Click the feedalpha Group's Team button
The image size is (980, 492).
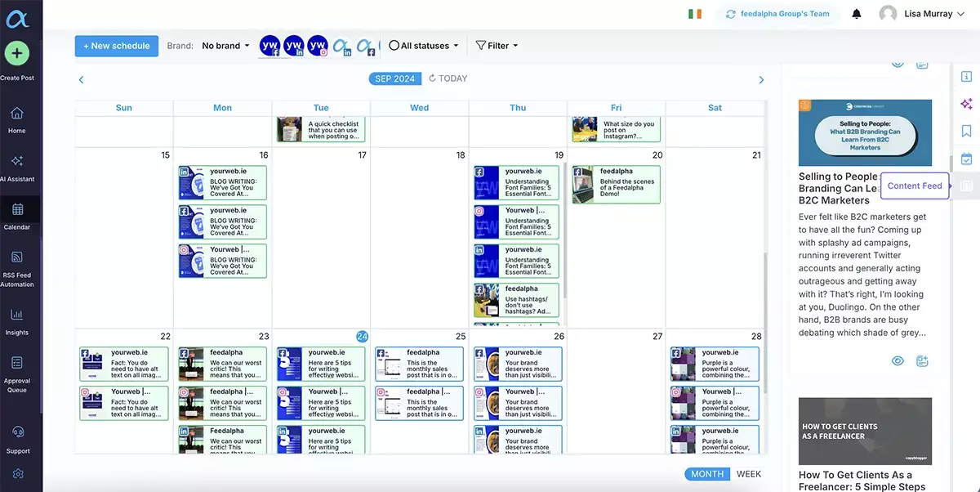click(778, 14)
